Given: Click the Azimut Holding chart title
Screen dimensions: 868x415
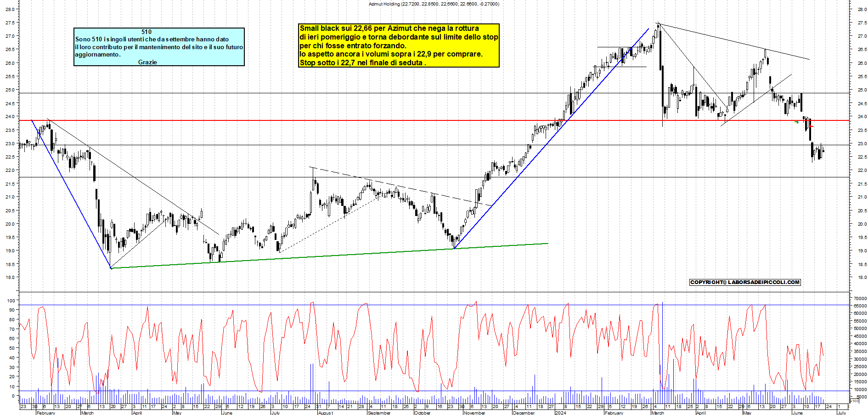Looking at the screenshot, I should tap(434, 4).
